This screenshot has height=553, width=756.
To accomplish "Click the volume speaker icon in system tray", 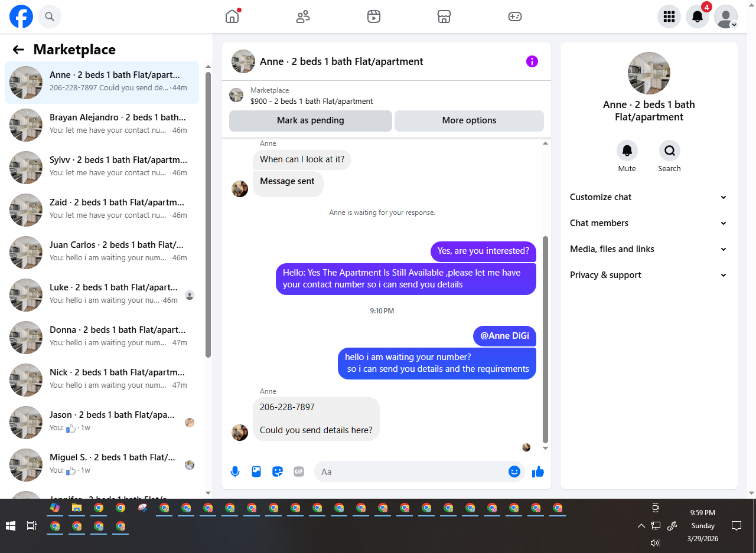I will click(655, 542).
